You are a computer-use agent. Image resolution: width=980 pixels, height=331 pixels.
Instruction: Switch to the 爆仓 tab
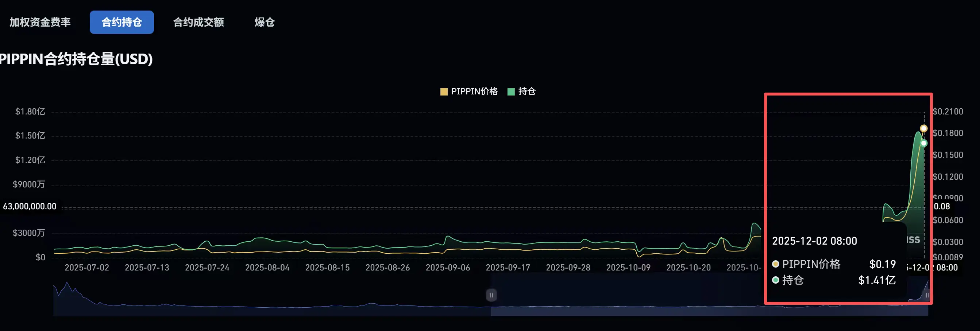click(265, 22)
